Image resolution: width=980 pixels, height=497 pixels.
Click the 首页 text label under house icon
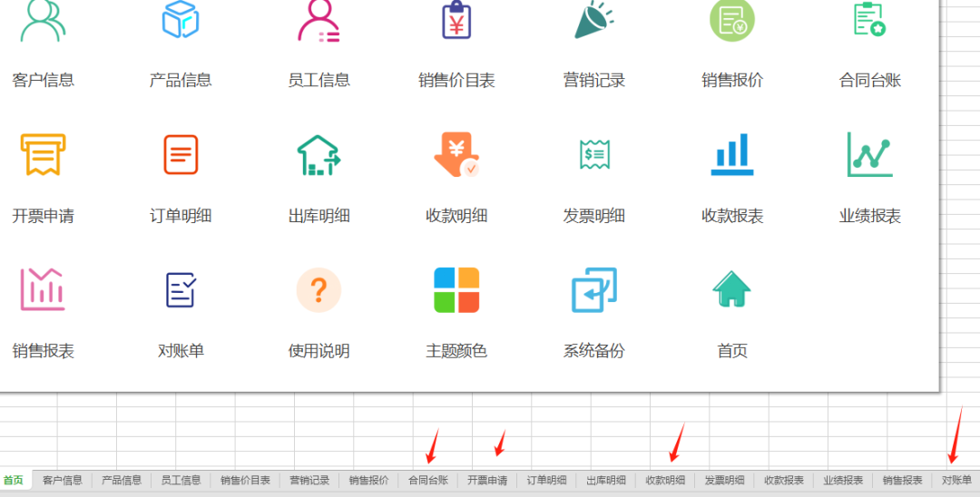[x=732, y=351]
